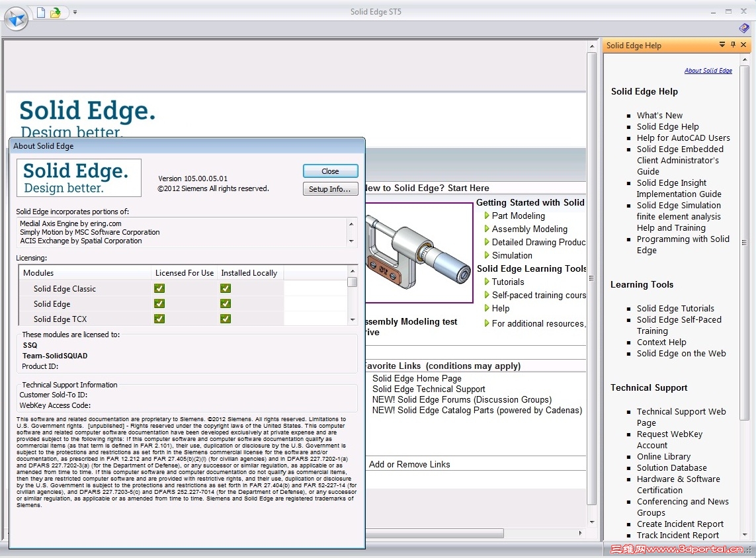The image size is (756, 558).
Task: Open Request WebKey Account link
Action: [x=670, y=440]
